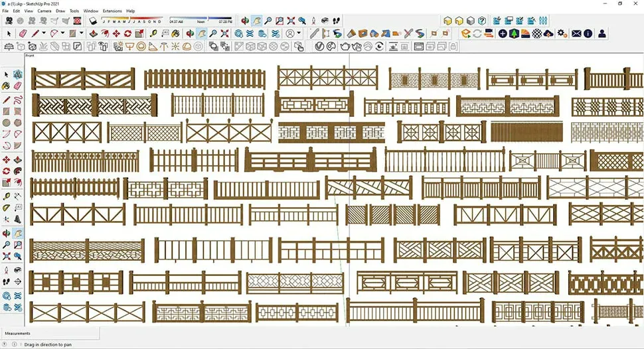Expand the Rectangle shape tool dropdown
The image size is (644, 349).
pyautogui.click(x=81, y=33)
